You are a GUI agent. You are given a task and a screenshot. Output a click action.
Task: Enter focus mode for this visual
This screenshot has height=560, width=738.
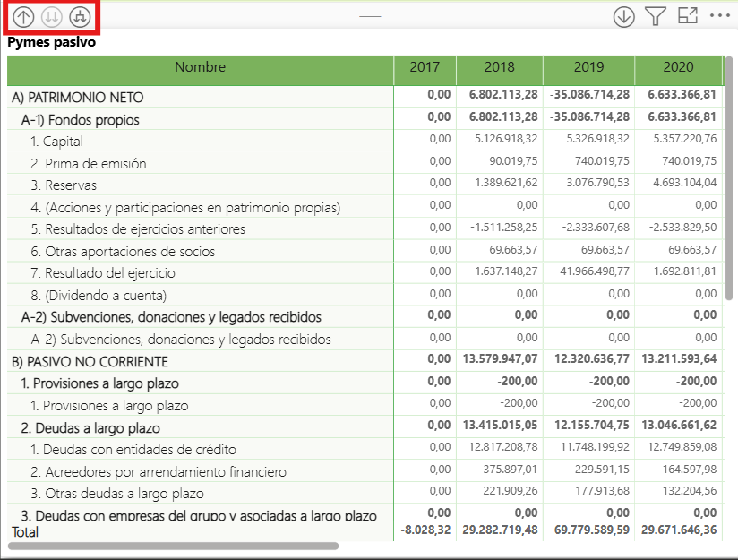(x=688, y=15)
